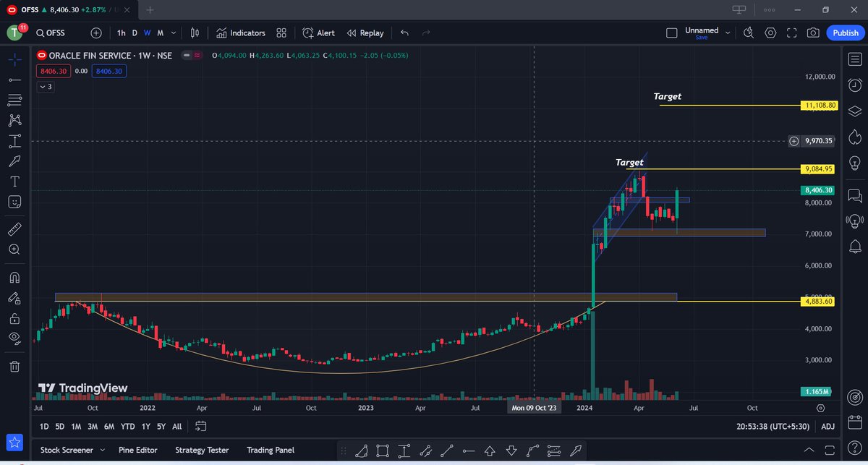Open the emoji icons tool
This screenshot has width=868, height=465.
point(14,202)
